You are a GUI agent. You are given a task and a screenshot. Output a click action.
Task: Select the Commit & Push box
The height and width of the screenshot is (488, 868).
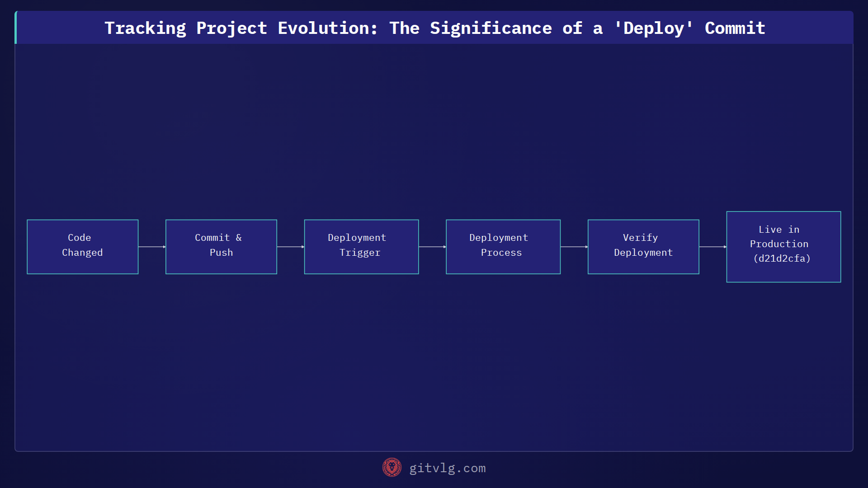coord(221,247)
